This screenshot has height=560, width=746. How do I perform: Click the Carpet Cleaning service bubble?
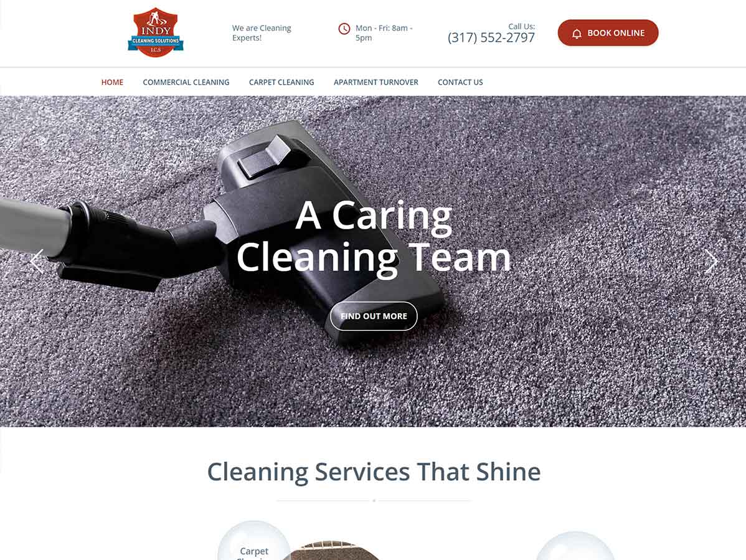[x=254, y=541]
